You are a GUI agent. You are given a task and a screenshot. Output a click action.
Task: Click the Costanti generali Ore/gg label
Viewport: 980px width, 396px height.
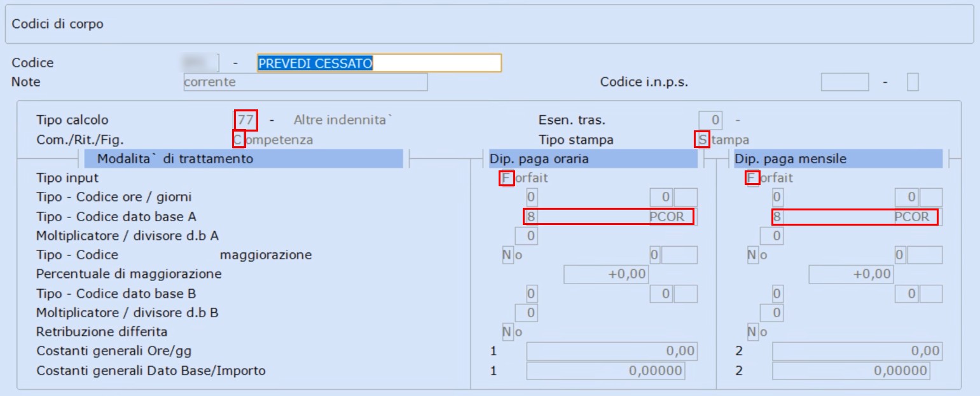tap(114, 351)
